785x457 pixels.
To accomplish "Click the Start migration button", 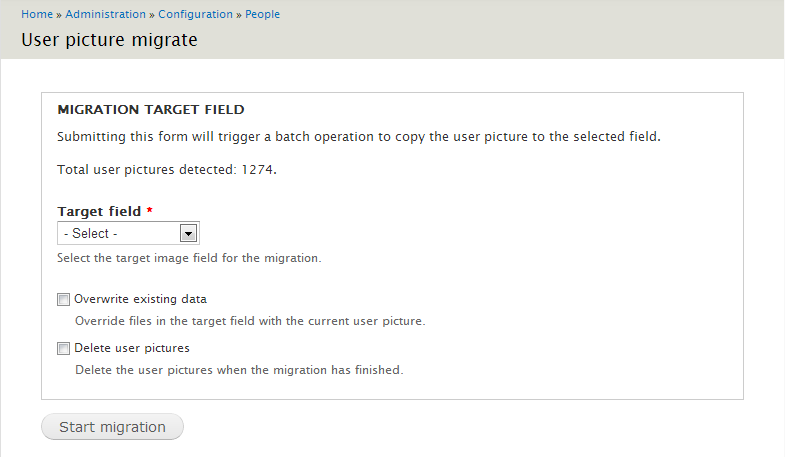I will pyautogui.click(x=112, y=427).
